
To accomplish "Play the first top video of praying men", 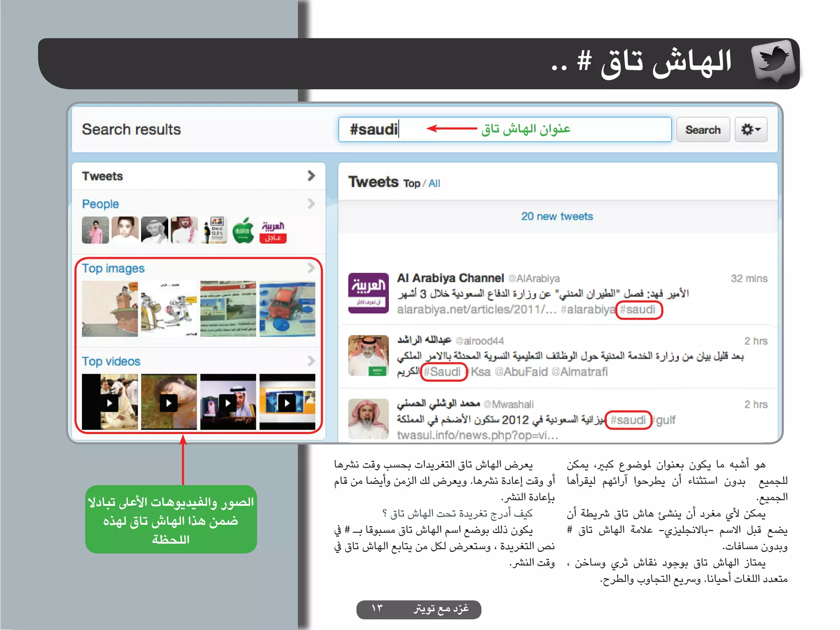I will pyautogui.click(x=110, y=402).
